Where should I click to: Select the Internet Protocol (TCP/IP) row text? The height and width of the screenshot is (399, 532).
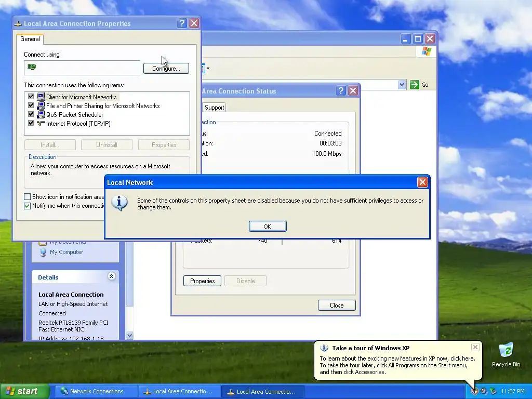click(78, 124)
